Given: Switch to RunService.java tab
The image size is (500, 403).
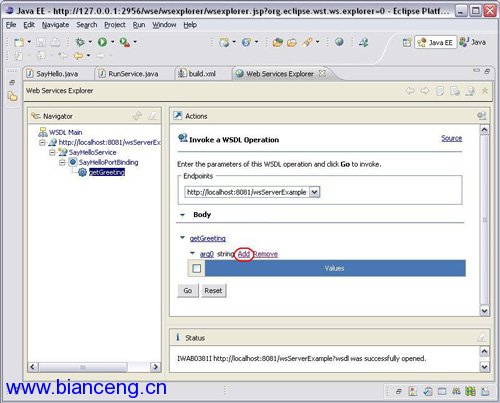Looking at the screenshot, I should point(133,74).
